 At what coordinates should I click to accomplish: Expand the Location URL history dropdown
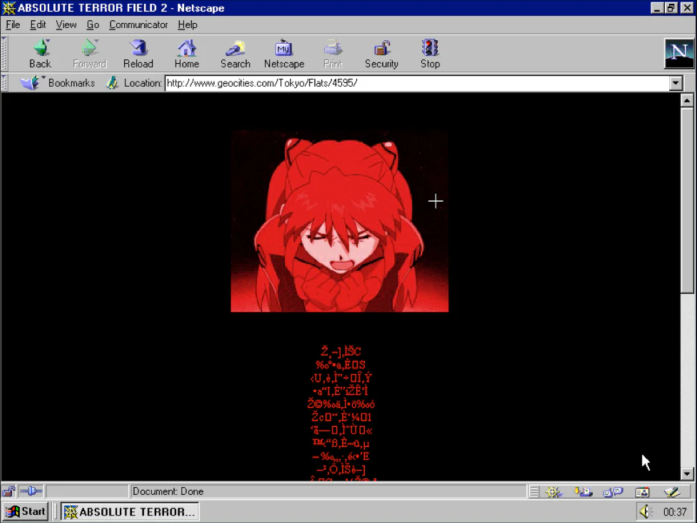[675, 83]
